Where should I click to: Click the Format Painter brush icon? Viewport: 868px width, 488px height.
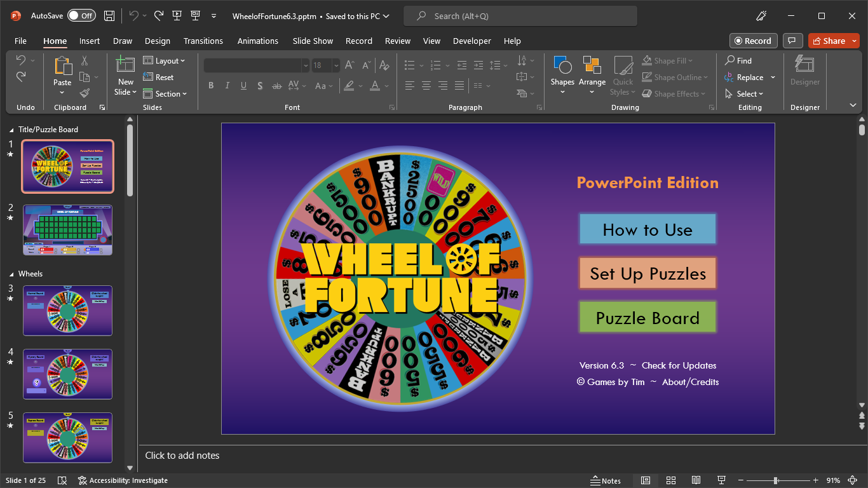[85, 93]
